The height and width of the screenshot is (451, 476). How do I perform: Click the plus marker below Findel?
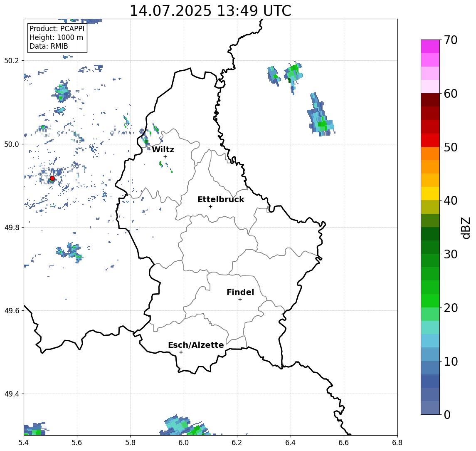tap(240, 300)
